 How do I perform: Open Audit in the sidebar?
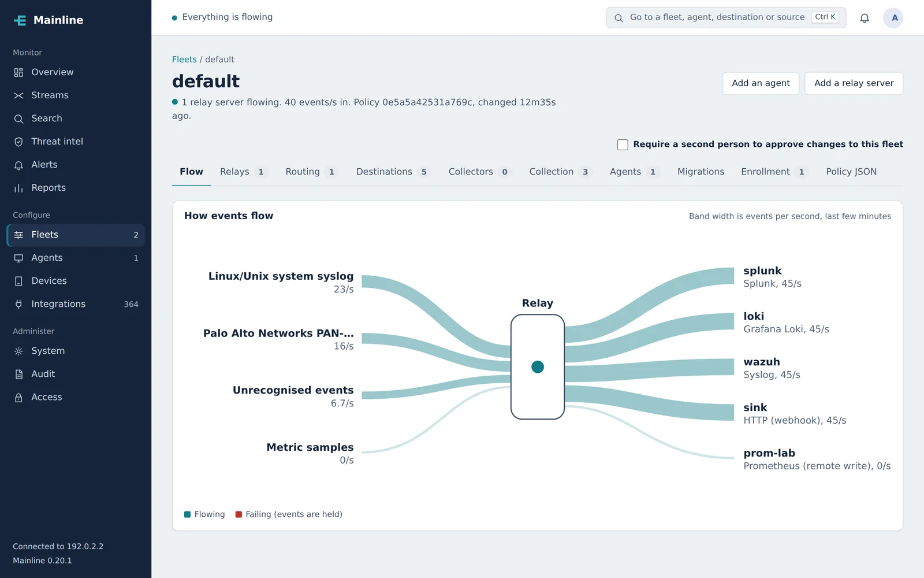coord(76,374)
